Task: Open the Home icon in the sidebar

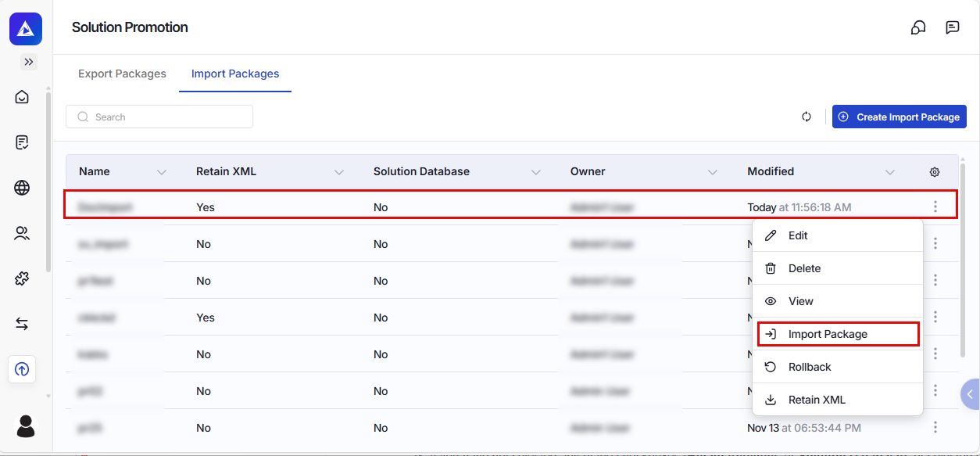Action: pos(22,97)
